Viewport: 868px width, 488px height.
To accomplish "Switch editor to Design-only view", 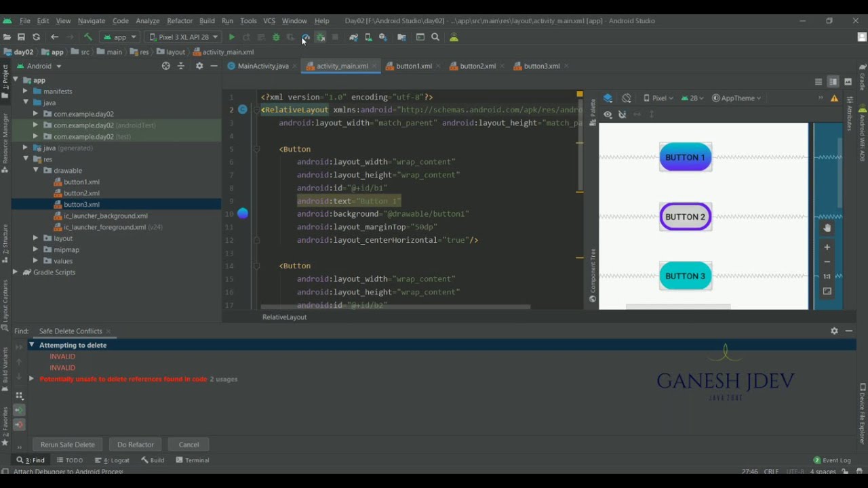I will coord(848,82).
